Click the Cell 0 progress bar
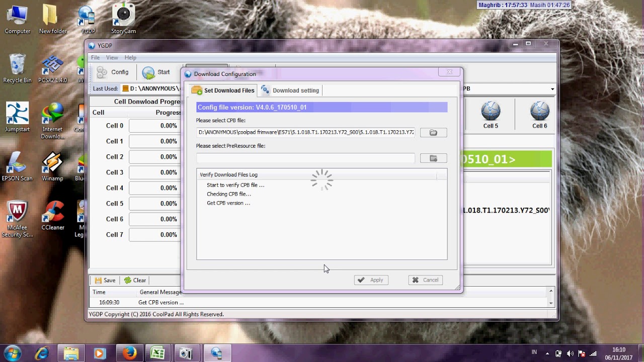Image resolution: width=644 pixels, height=362 pixels. (154, 126)
